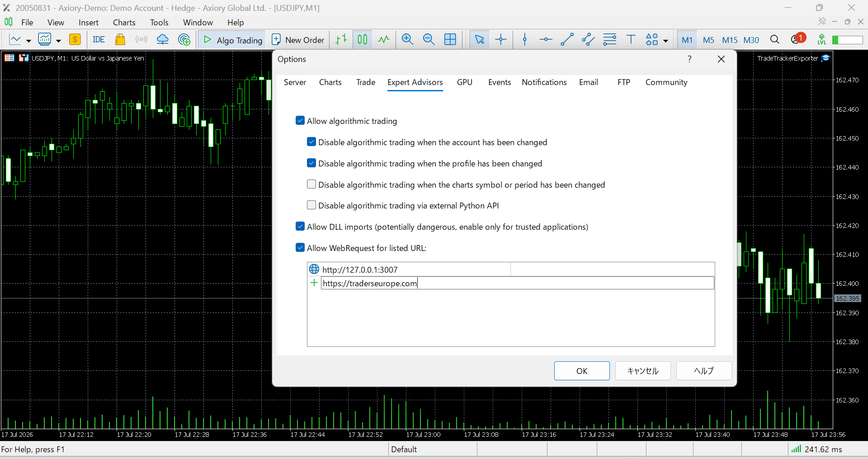The height and width of the screenshot is (459, 868).
Task: Click the globe refresh icon in toolbar
Action: [184, 40]
